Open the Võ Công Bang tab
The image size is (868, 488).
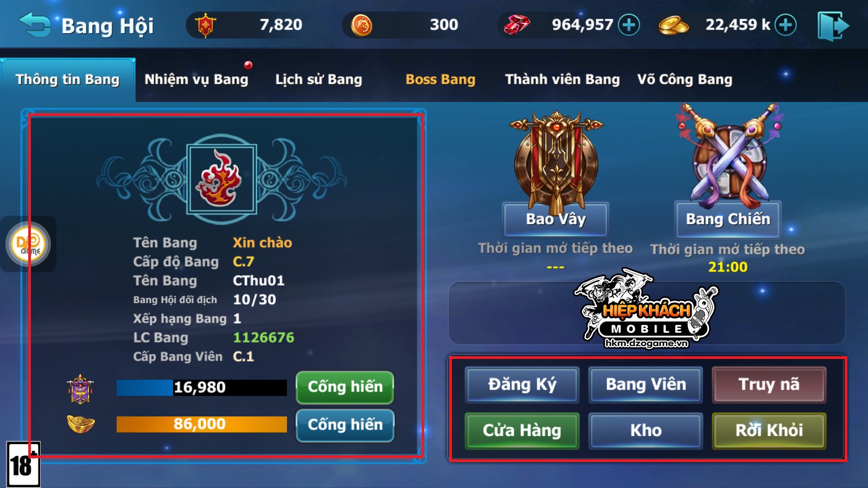pyautogui.click(x=685, y=79)
